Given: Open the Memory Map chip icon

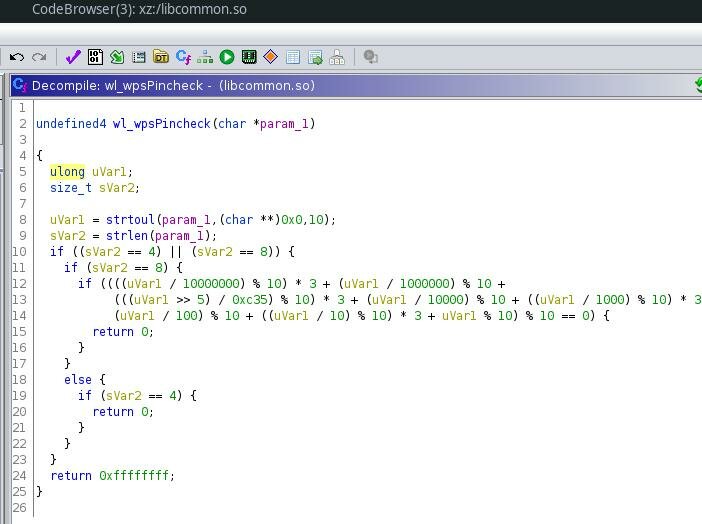Looking at the screenshot, I should [249, 57].
